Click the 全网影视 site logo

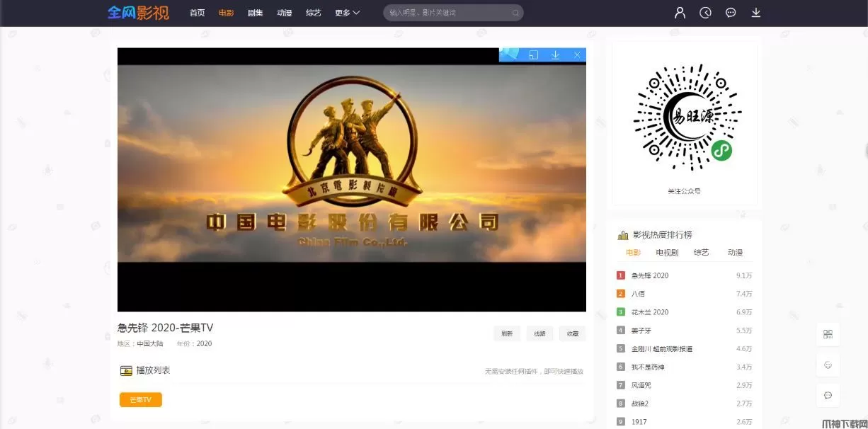point(138,12)
